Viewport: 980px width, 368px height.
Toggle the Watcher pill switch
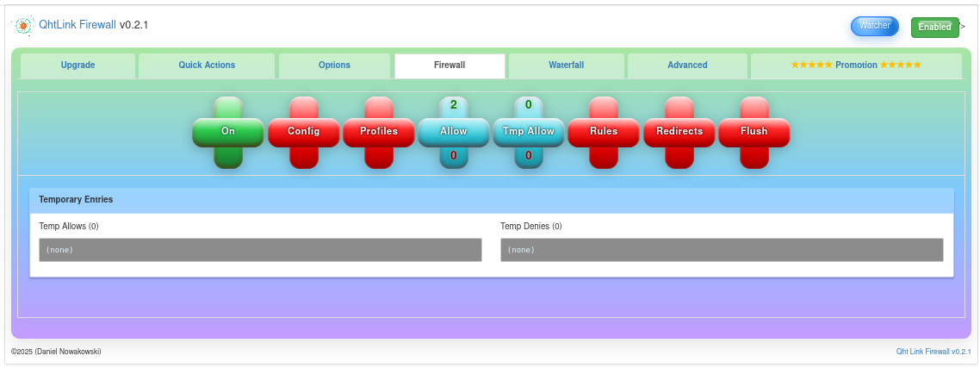874,26
